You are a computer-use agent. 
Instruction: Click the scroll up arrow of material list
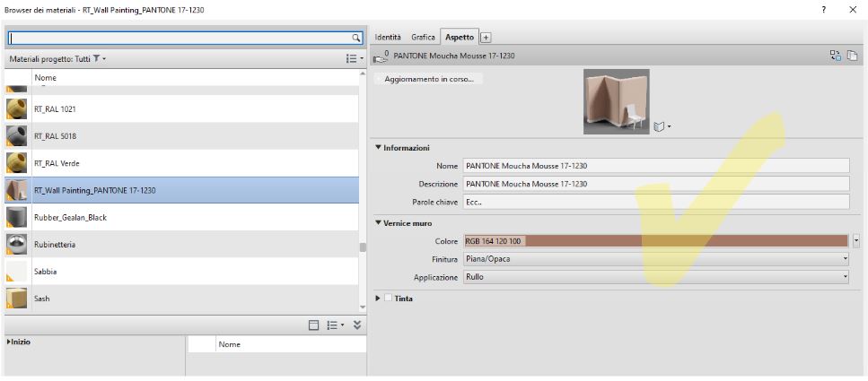(x=363, y=73)
